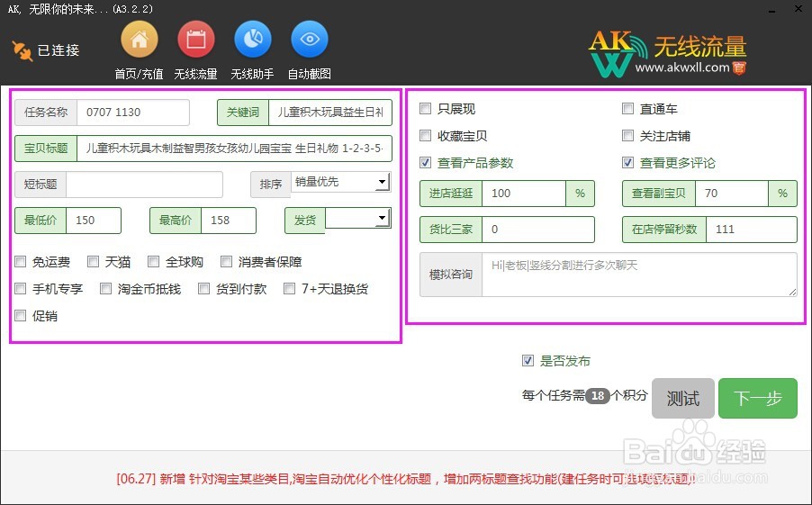Screen dimensions: 812x505
Task: Tick the 关注店铺 checkbox
Action: tap(627, 136)
